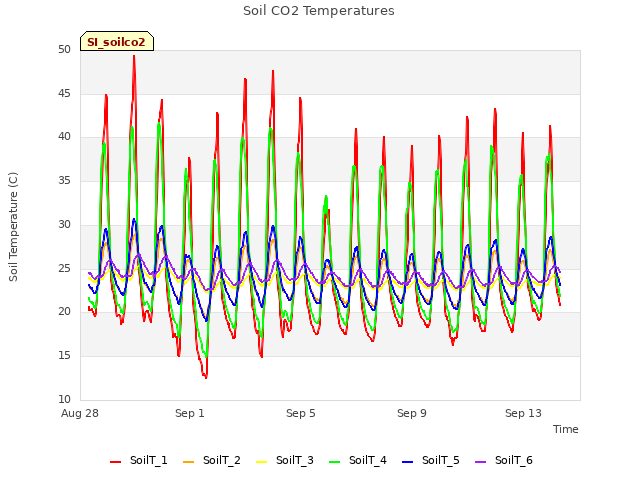The height and width of the screenshot is (480, 640).
Task: Click the 15 y-axis tick label
Action: [64, 356]
